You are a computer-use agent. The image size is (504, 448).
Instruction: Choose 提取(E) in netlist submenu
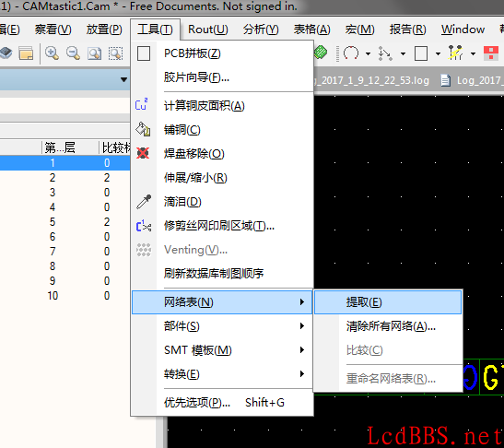tap(388, 302)
